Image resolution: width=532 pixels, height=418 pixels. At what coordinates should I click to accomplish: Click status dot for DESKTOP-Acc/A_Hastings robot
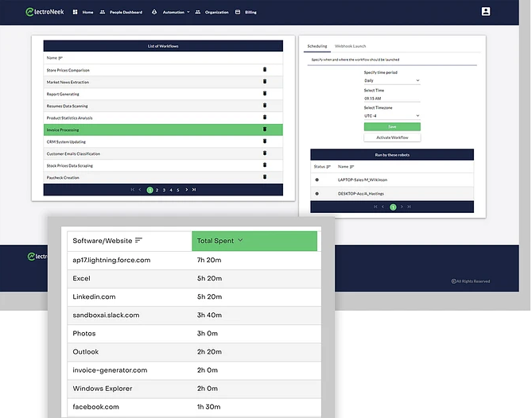click(x=317, y=193)
